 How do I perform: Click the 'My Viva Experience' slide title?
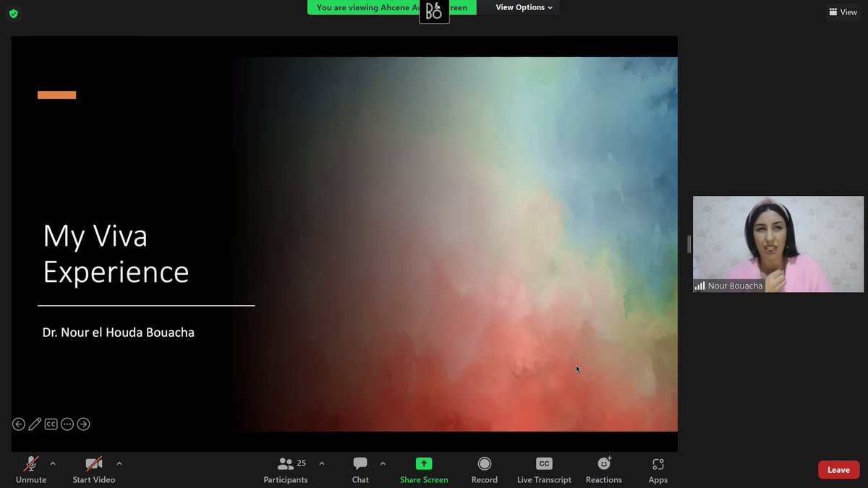(116, 254)
